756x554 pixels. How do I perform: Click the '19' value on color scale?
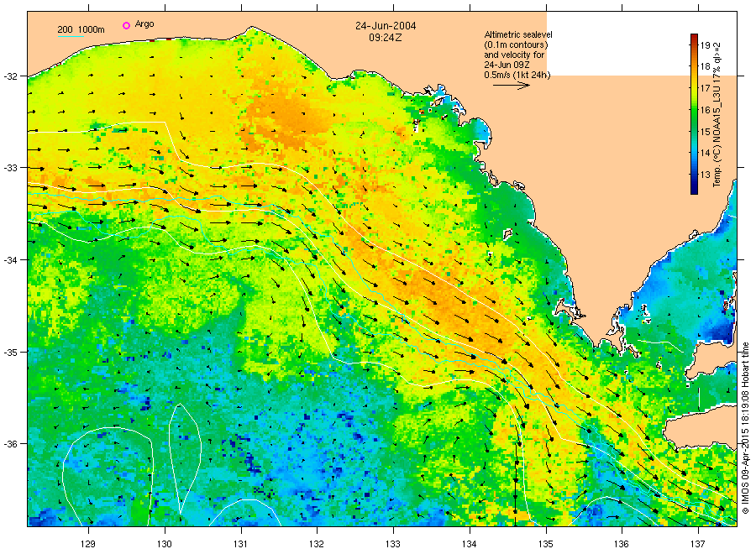tap(706, 46)
